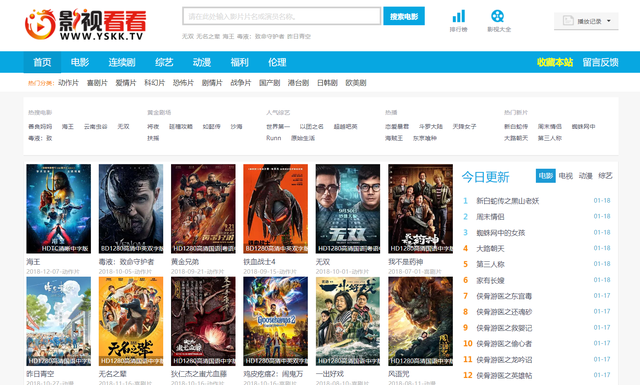
Task: Open the 伦理 nav menu item
Action: point(277,62)
